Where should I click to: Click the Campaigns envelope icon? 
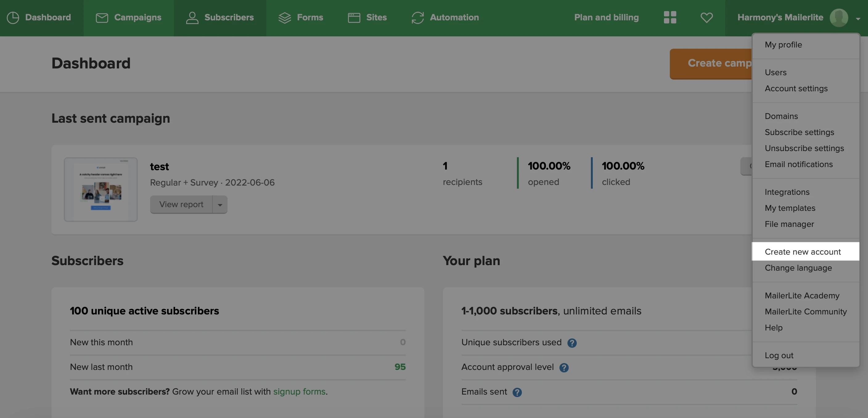tap(102, 18)
